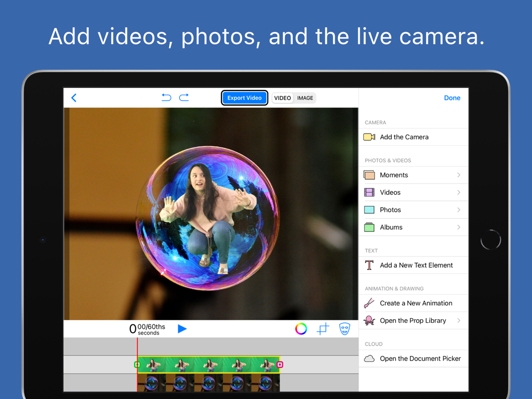Play the video preview
The width and height of the screenshot is (532, 399).
[x=182, y=328]
